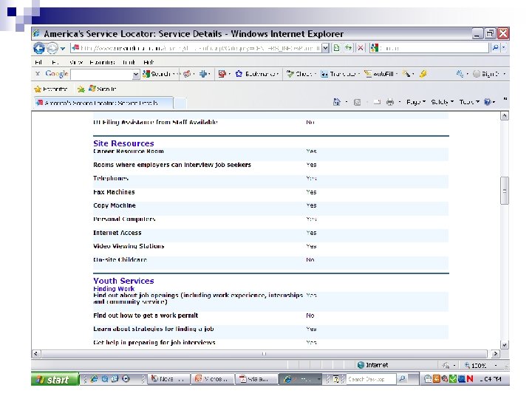Open a new blank tab
532x399 pixels.
click(x=180, y=103)
